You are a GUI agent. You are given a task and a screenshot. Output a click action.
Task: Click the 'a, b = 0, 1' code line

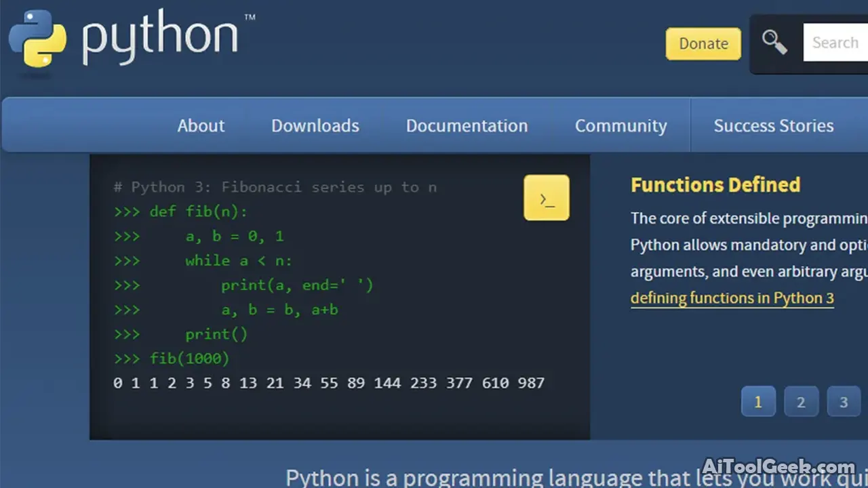click(x=235, y=237)
